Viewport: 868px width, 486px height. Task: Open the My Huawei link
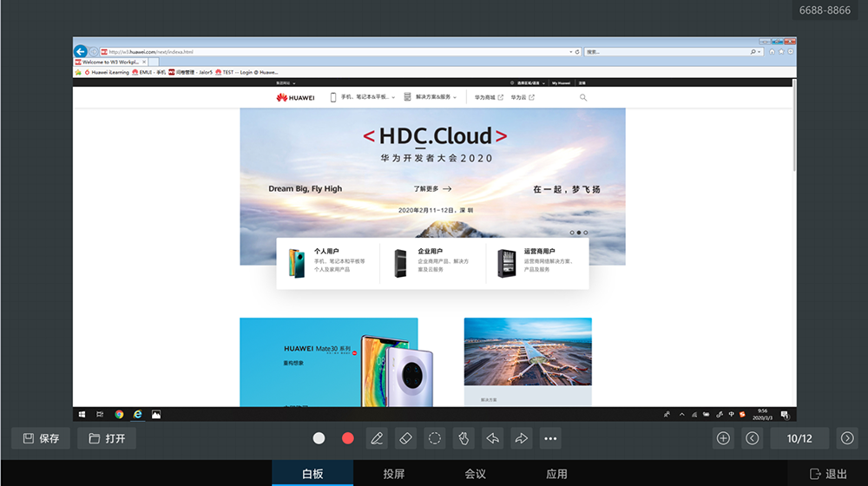click(561, 83)
